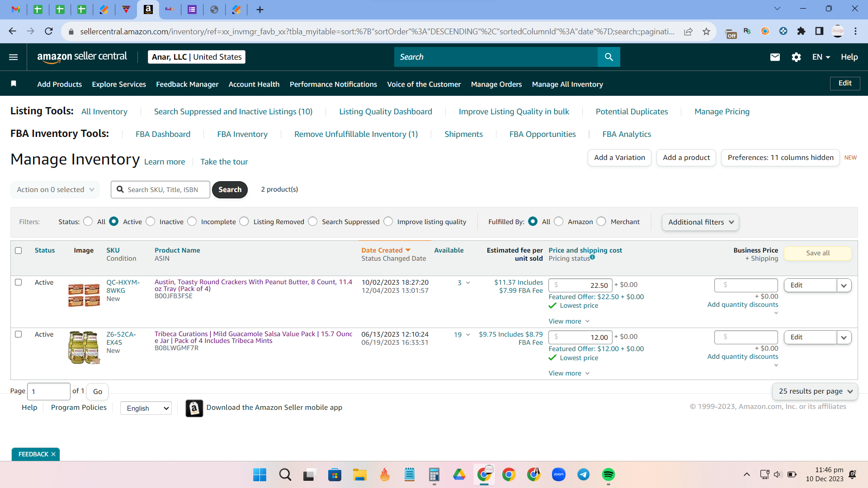Open Telegram from the taskbar
The height and width of the screenshot is (488, 868).
click(x=583, y=474)
